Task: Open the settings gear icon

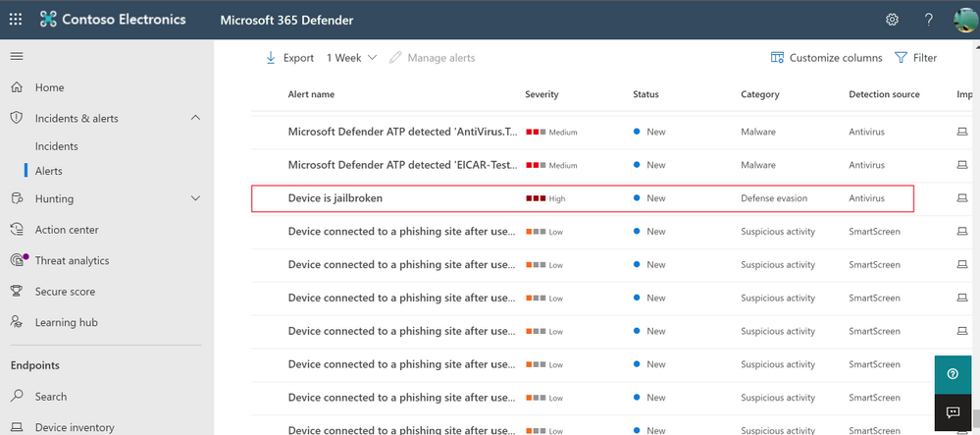Action: [x=892, y=20]
